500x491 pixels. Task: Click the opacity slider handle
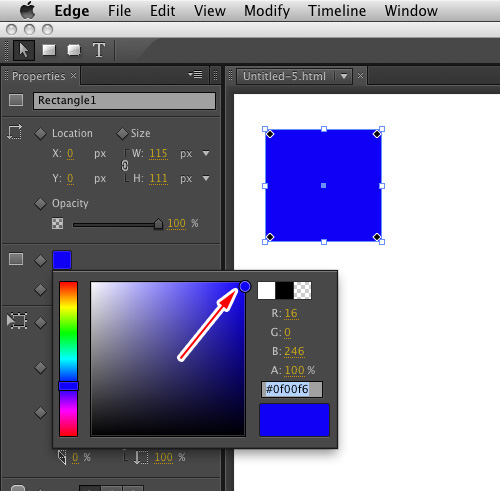158,224
